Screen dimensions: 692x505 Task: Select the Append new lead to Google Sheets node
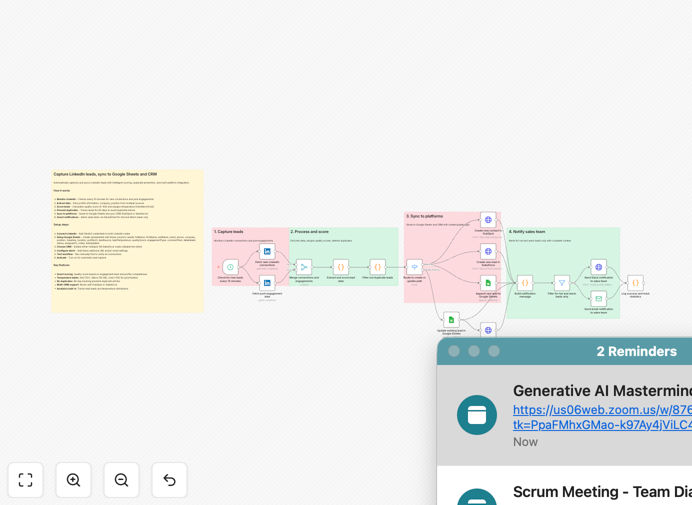point(488,283)
